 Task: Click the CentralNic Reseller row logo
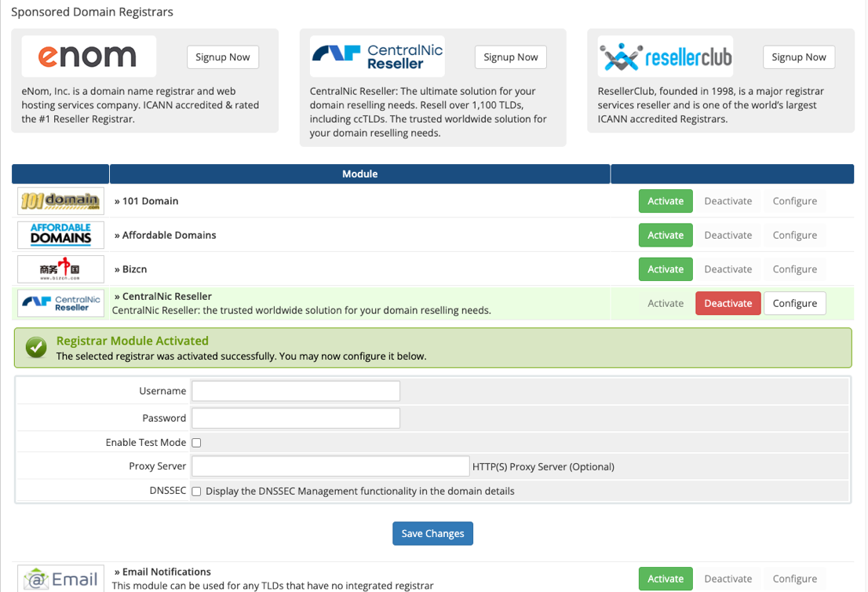pos(61,304)
